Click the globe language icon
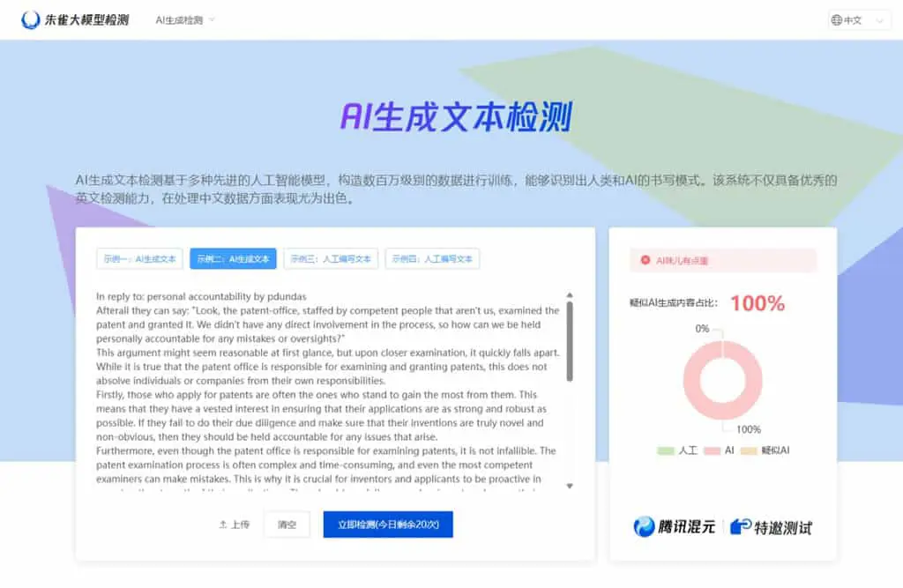The height and width of the screenshot is (588, 903). [x=837, y=20]
